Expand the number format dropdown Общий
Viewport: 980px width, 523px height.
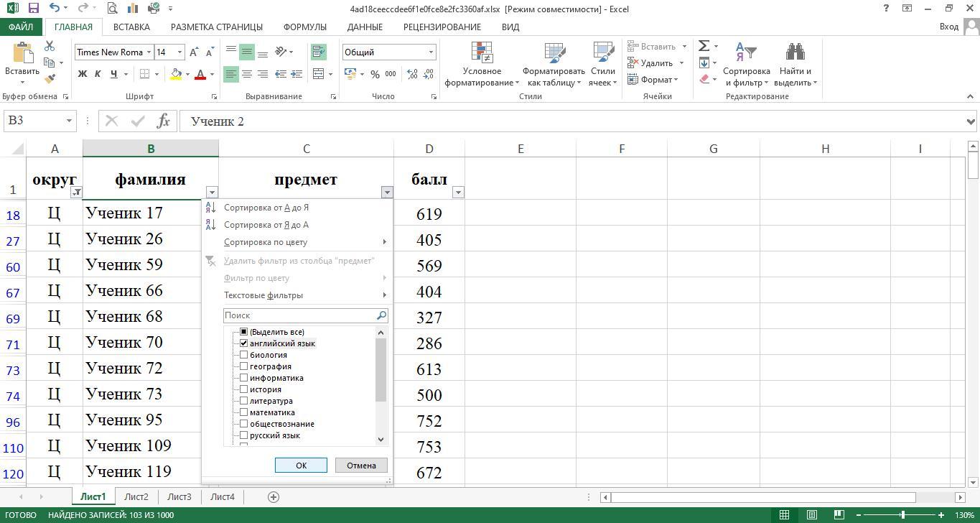(431, 52)
